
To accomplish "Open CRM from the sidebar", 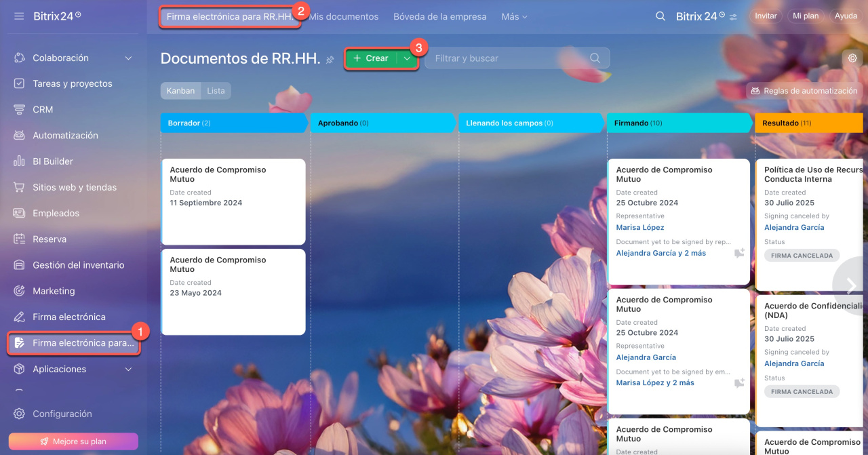I will (x=43, y=109).
